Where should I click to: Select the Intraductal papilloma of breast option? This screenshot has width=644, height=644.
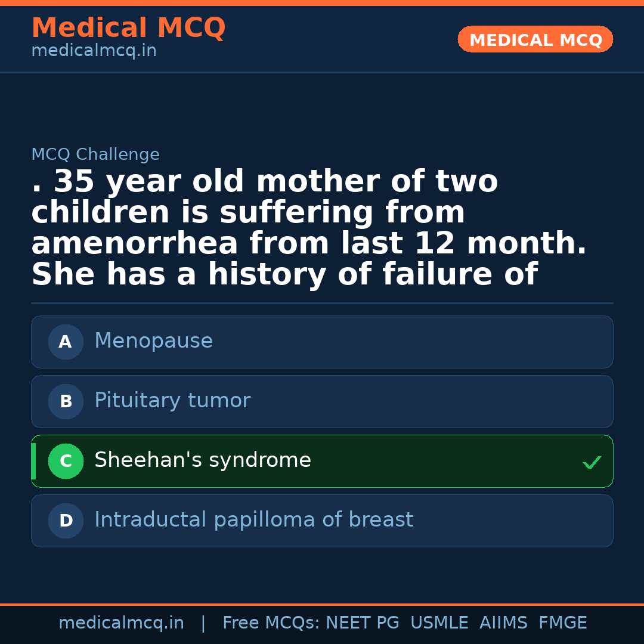pos(322,521)
